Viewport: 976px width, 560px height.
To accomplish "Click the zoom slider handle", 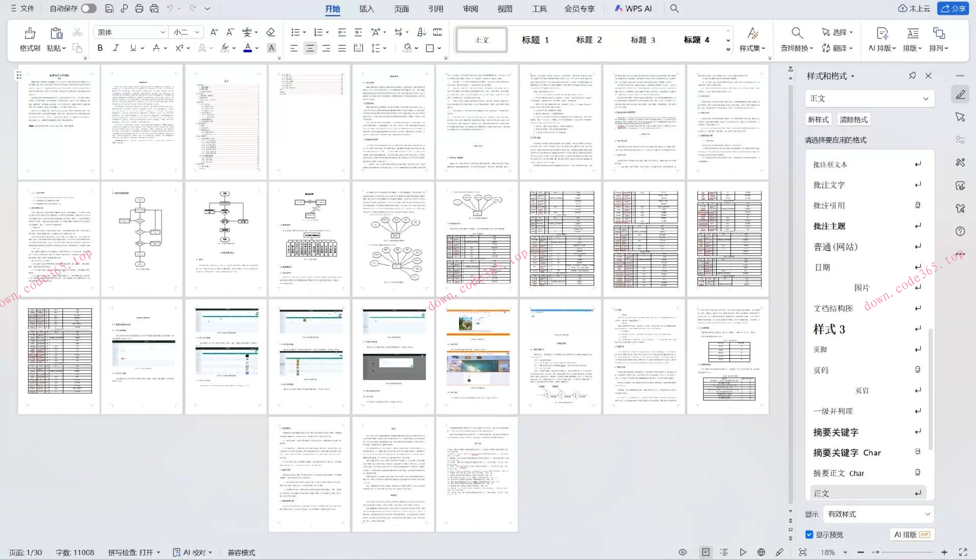I will point(877,552).
